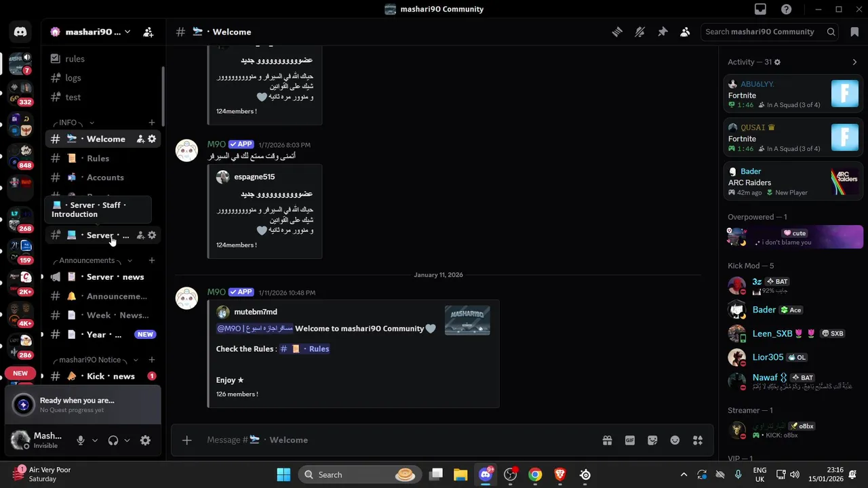Toggle channel notification mute bell

pyautogui.click(x=639, y=32)
